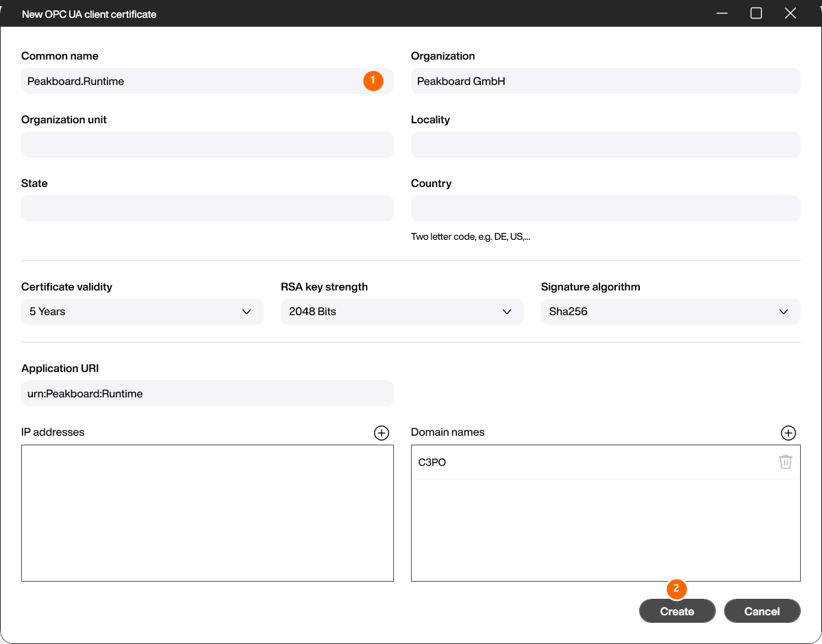Screen dimensions: 822x644
Task: Edit the Application URI field
Action: pos(208,393)
